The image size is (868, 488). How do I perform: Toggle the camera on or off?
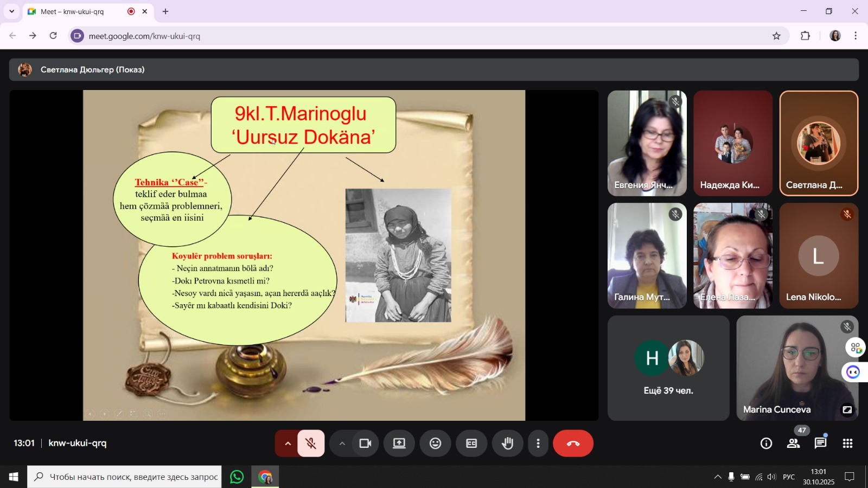[x=365, y=444]
